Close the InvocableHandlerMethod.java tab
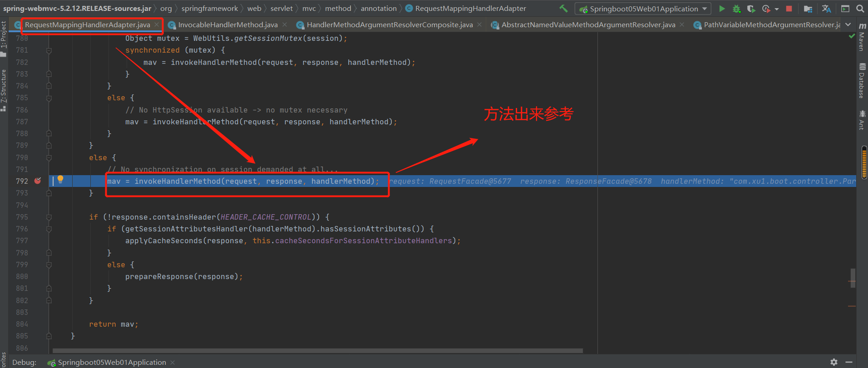This screenshot has height=368, width=868. (x=285, y=25)
